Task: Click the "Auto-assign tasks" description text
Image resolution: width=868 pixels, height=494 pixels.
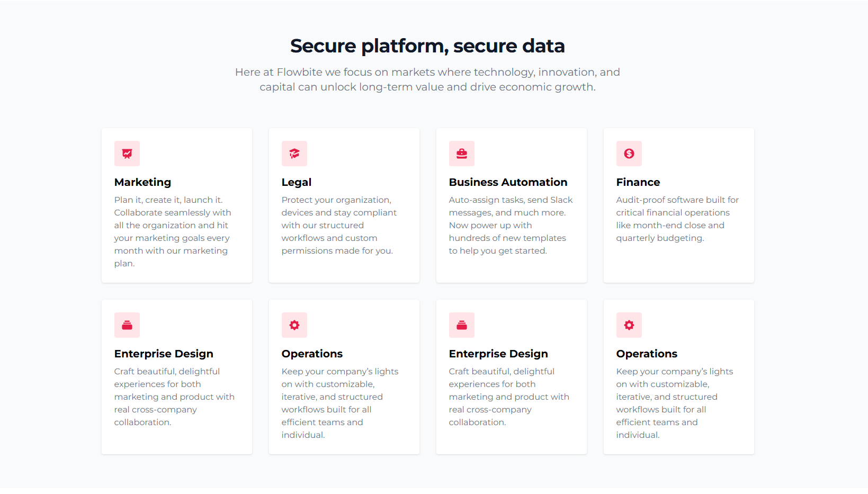Action: click(511, 225)
